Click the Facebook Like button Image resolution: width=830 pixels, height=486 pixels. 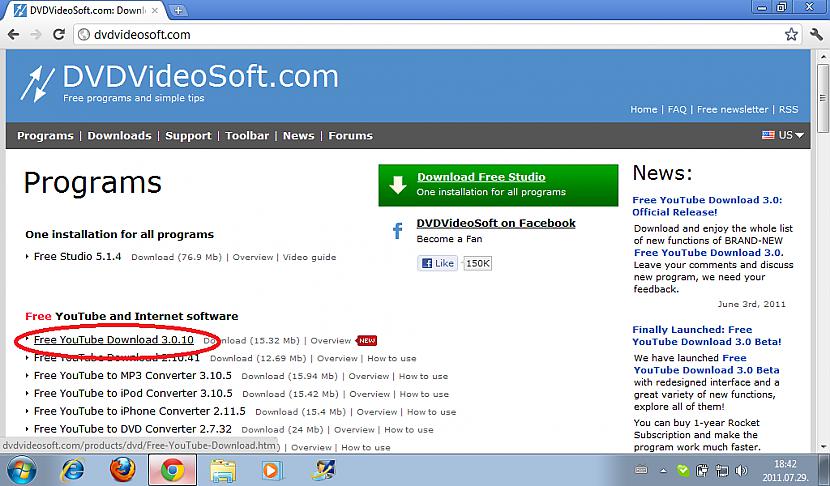pos(437,263)
